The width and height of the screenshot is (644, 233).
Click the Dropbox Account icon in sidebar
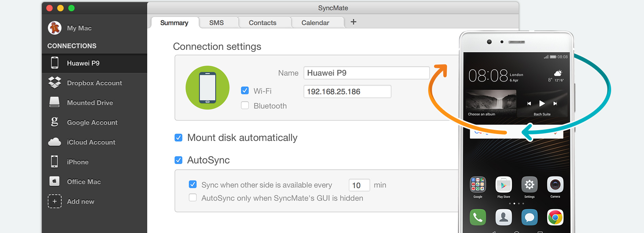(54, 83)
